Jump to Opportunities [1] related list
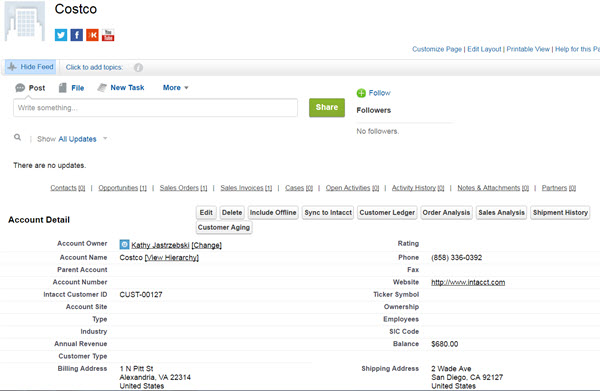600x391 pixels. (x=122, y=188)
